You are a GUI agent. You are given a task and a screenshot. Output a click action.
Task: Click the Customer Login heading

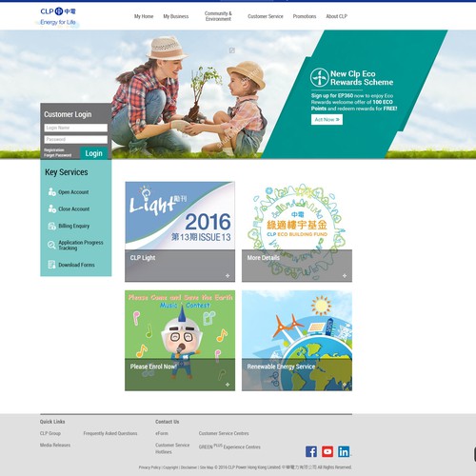point(68,114)
